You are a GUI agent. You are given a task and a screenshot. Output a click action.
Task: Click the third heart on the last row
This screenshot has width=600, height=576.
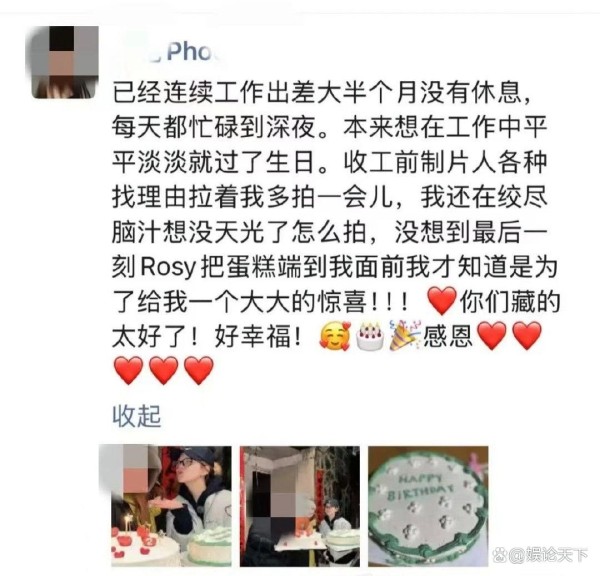[199, 370]
